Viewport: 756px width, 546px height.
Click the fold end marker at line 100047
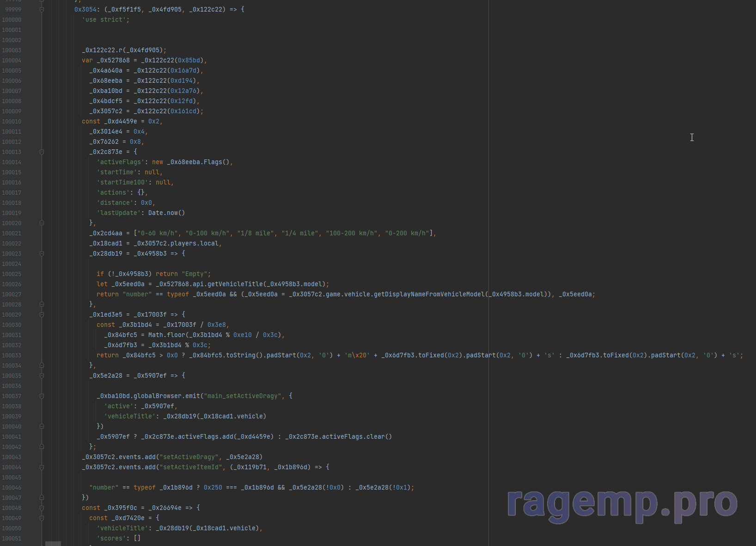pos(42,497)
